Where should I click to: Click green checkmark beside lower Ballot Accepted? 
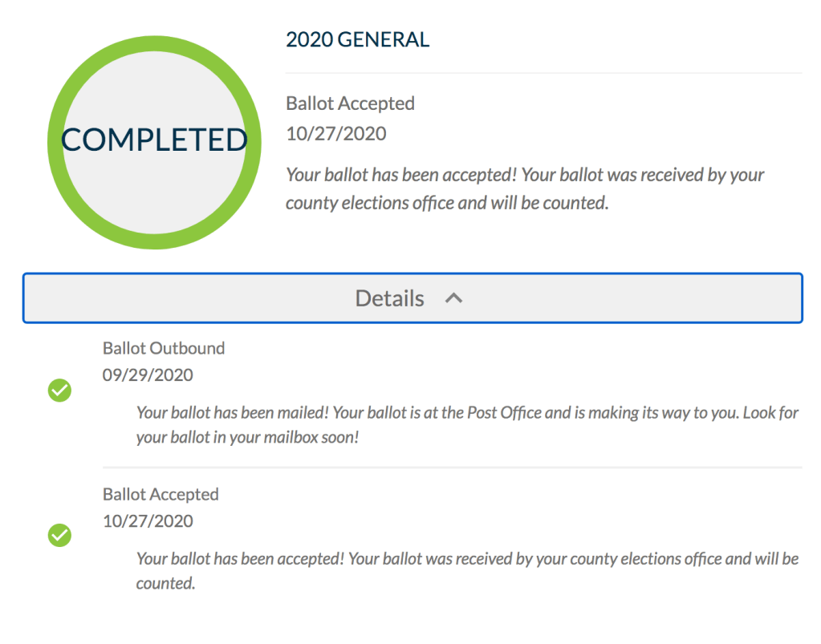(x=60, y=535)
